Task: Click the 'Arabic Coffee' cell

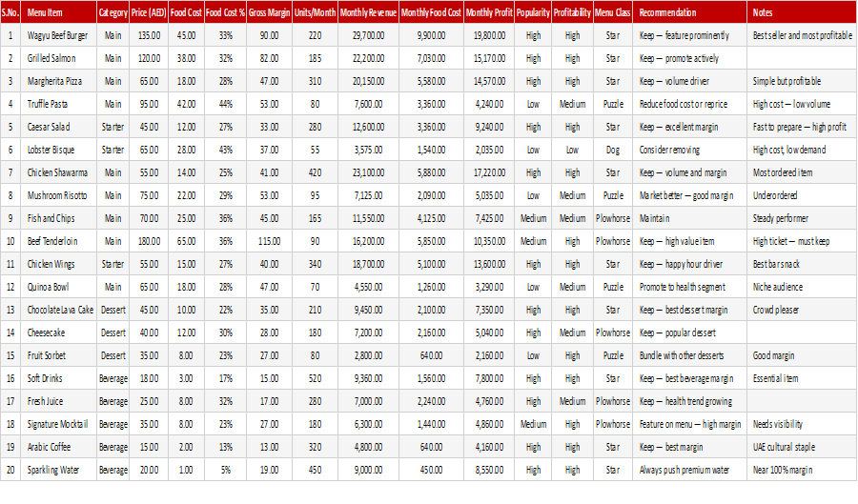Action: tap(58, 447)
